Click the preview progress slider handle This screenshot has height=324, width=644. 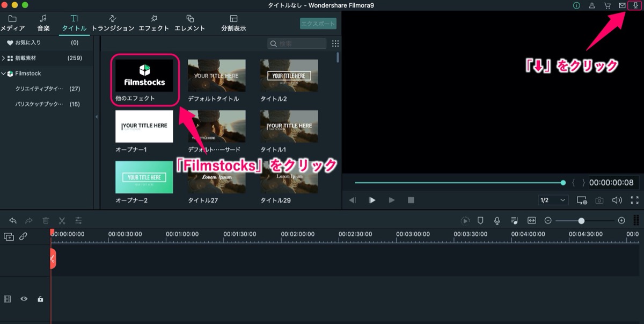tap(563, 183)
